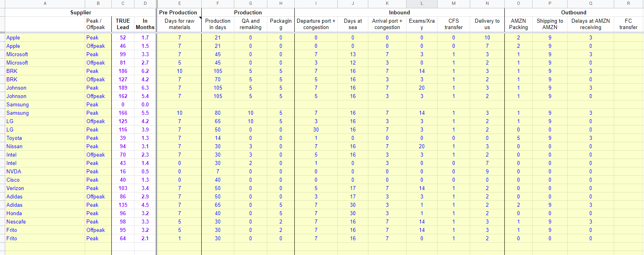The height and width of the screenshot is (255, 644).
Task: Select column R header
Action: [x=628, y=4]
